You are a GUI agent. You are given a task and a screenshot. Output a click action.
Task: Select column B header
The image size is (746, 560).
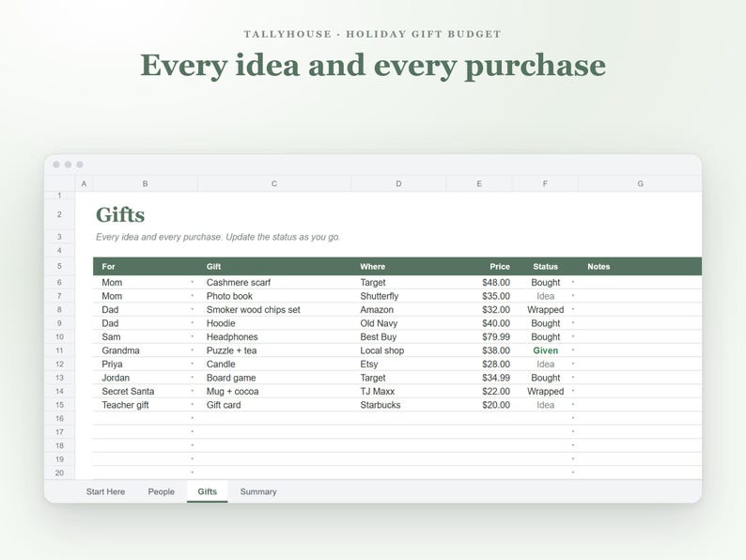coord(145,183)
